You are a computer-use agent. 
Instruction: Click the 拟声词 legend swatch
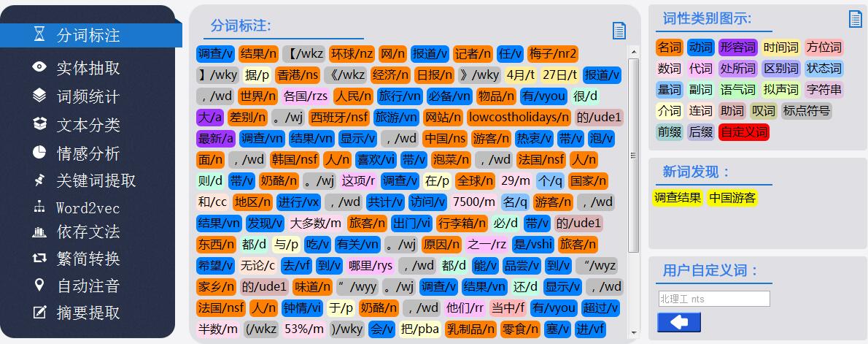780,90
